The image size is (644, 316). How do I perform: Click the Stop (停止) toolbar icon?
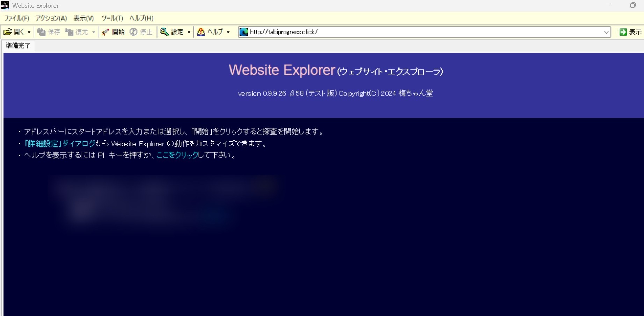(133, 32)
